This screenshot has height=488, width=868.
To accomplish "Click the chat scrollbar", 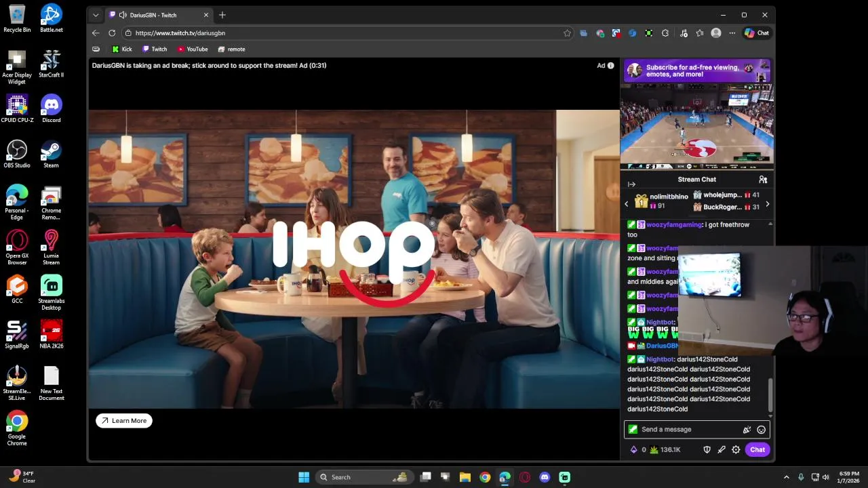I will (x=770, y=394).
